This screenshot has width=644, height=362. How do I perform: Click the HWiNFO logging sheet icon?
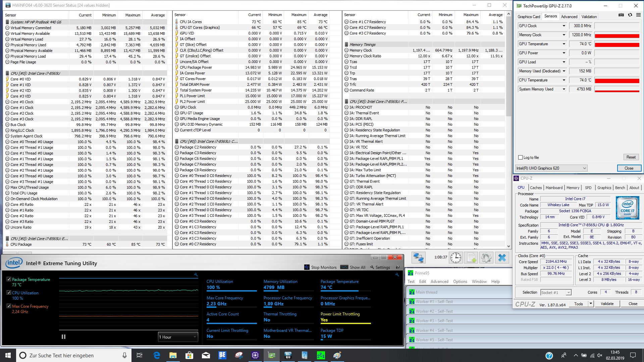tap(471, 257)
